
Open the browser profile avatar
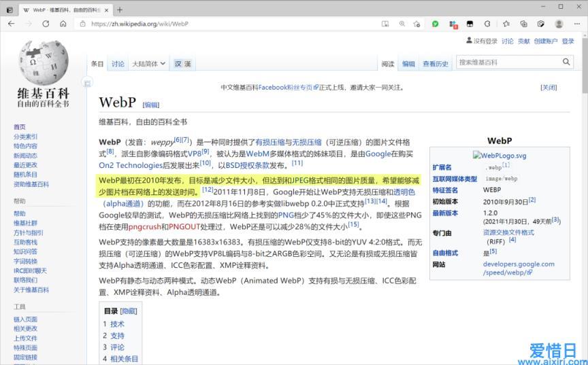(x=559, y=24)
